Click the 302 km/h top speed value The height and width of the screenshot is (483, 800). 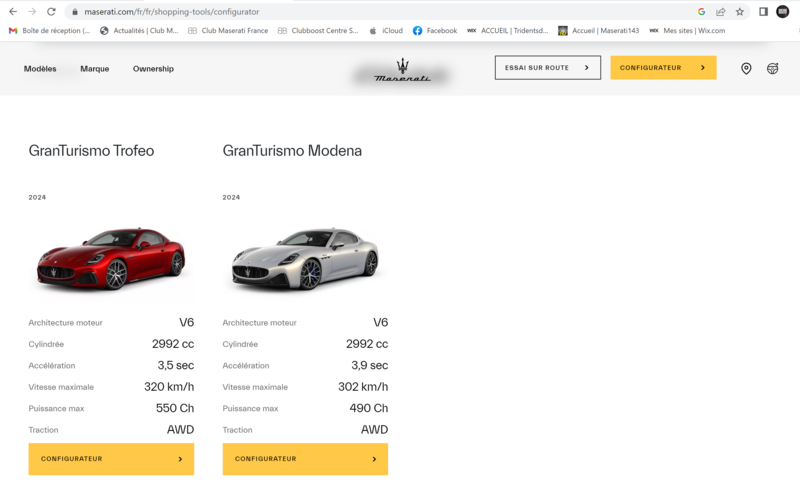click(363, 387)
